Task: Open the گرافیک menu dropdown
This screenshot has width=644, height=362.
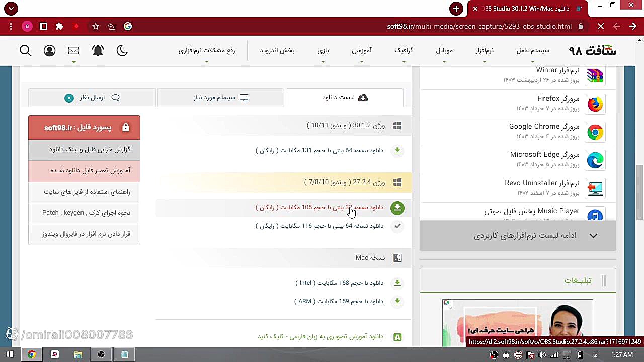Action: click(404, 51)
